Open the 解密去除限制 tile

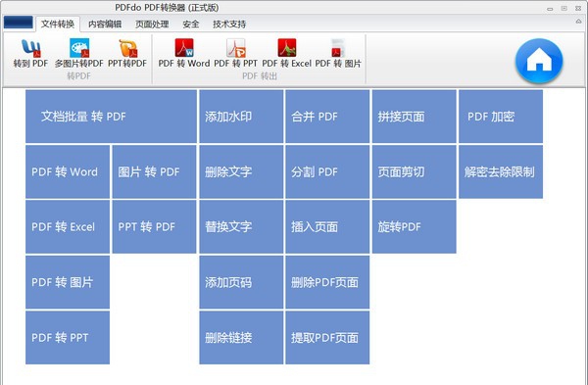tap(501, 171)
